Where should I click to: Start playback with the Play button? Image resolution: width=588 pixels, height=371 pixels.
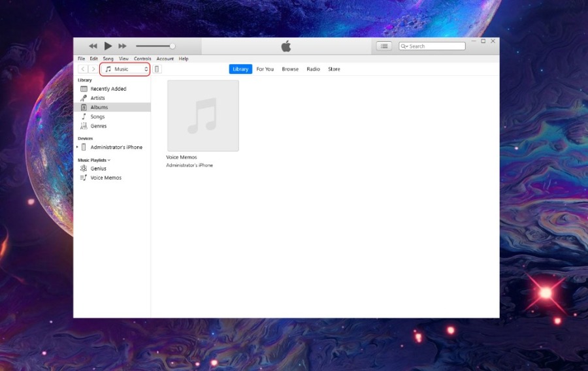click(x=108, y=46)
